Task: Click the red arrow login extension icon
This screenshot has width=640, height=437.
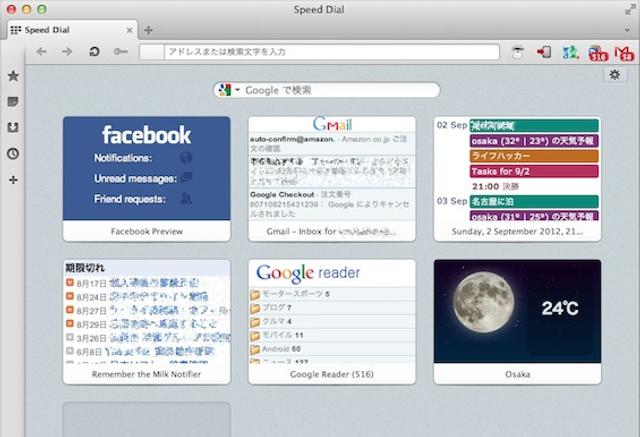Action: 544,52
